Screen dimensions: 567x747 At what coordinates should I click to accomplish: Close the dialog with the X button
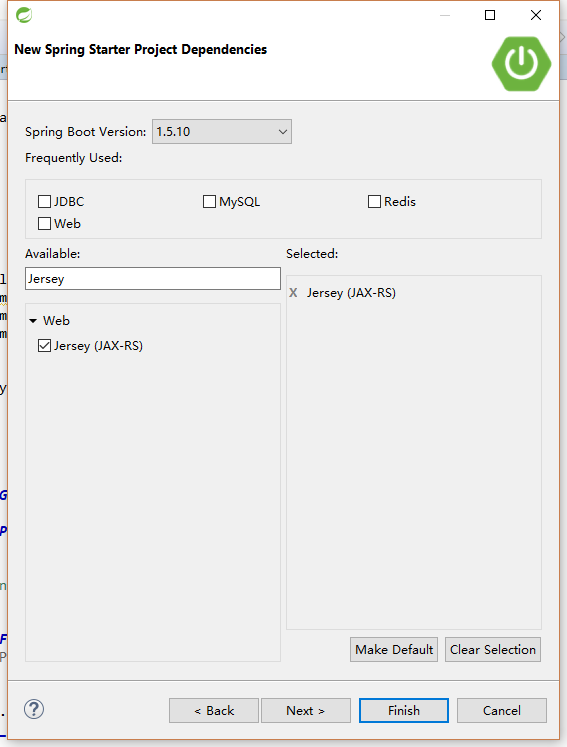pos(536,15)
